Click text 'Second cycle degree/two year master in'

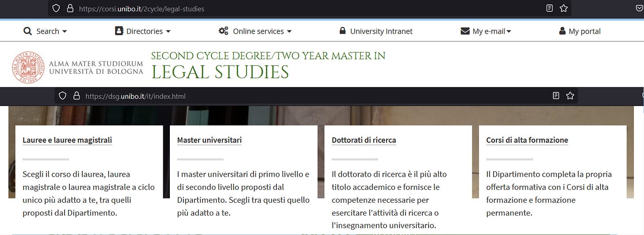[268, 56]
